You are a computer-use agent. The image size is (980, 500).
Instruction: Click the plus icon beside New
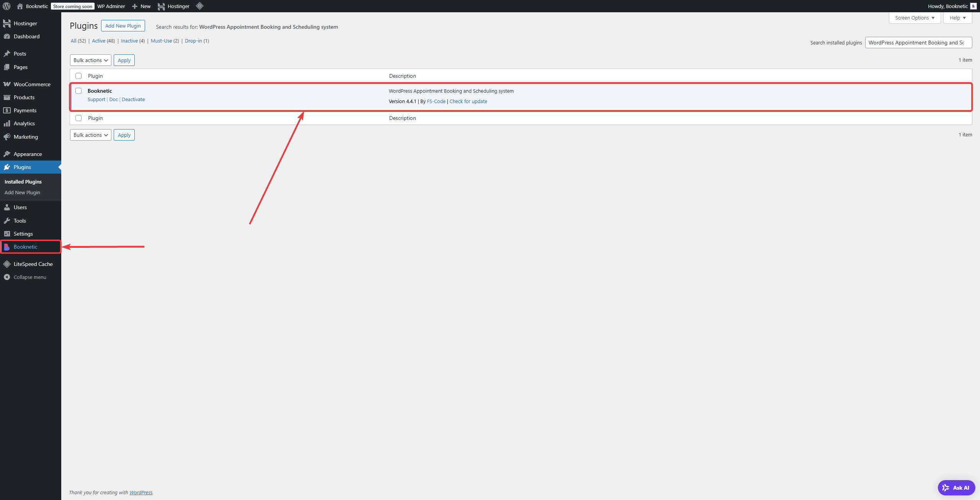tap(135, 6)
